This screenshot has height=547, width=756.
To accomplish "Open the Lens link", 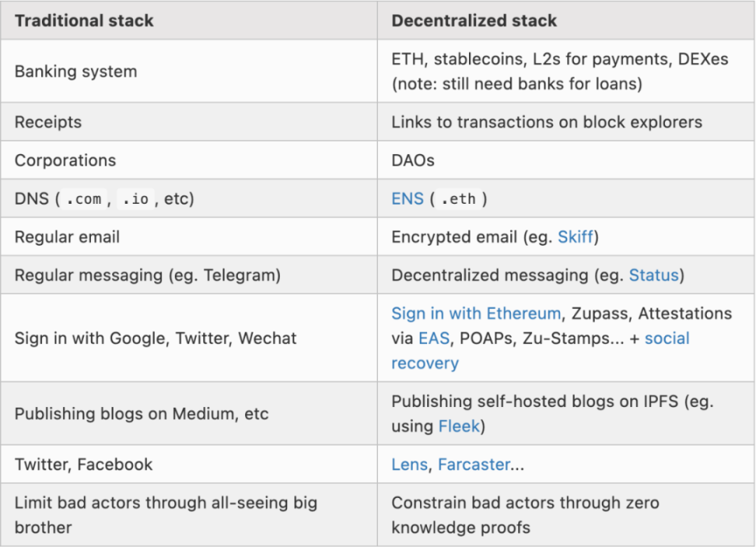I will point(409,465).
